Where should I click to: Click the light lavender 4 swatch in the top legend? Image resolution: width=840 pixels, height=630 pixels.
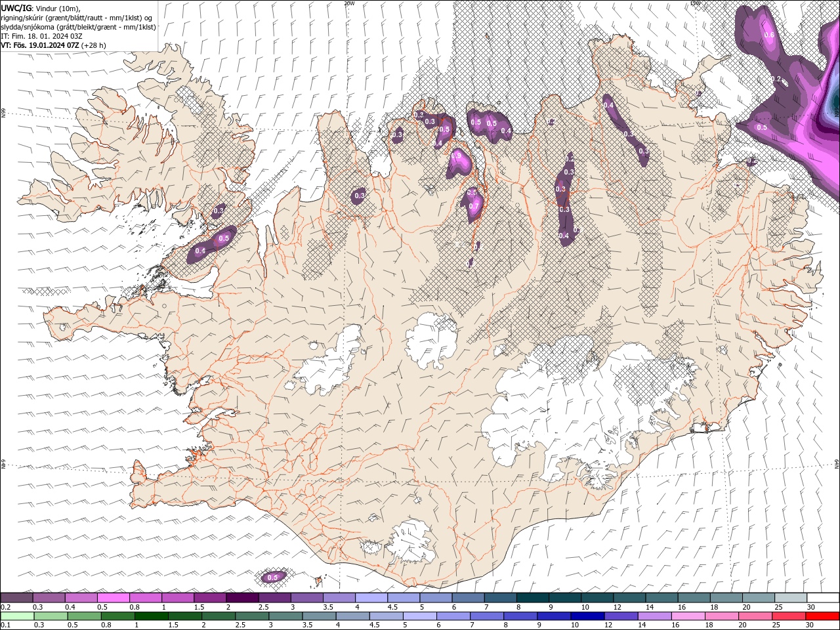tap(371, 598)
